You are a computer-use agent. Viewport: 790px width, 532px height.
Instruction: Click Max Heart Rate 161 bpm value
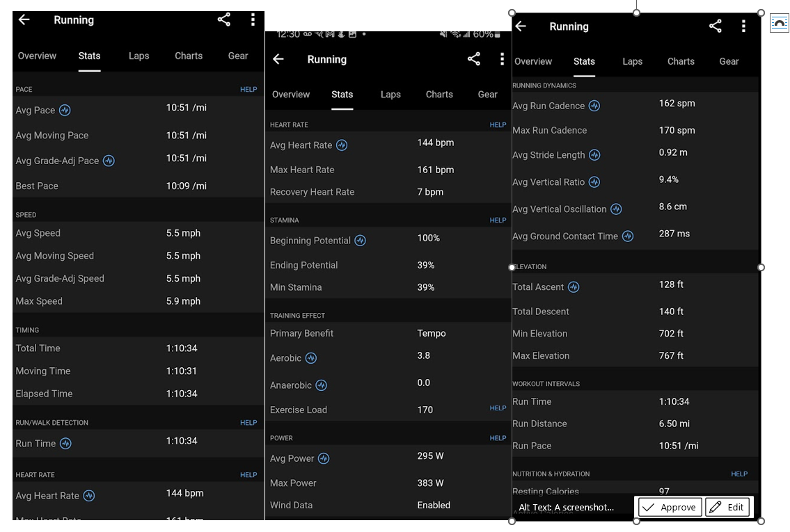coord(435,170)
